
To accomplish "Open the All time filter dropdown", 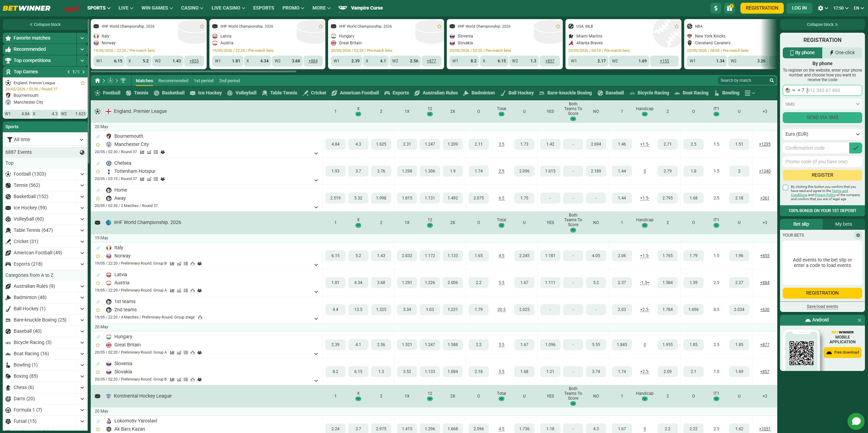I will (45, 140).
